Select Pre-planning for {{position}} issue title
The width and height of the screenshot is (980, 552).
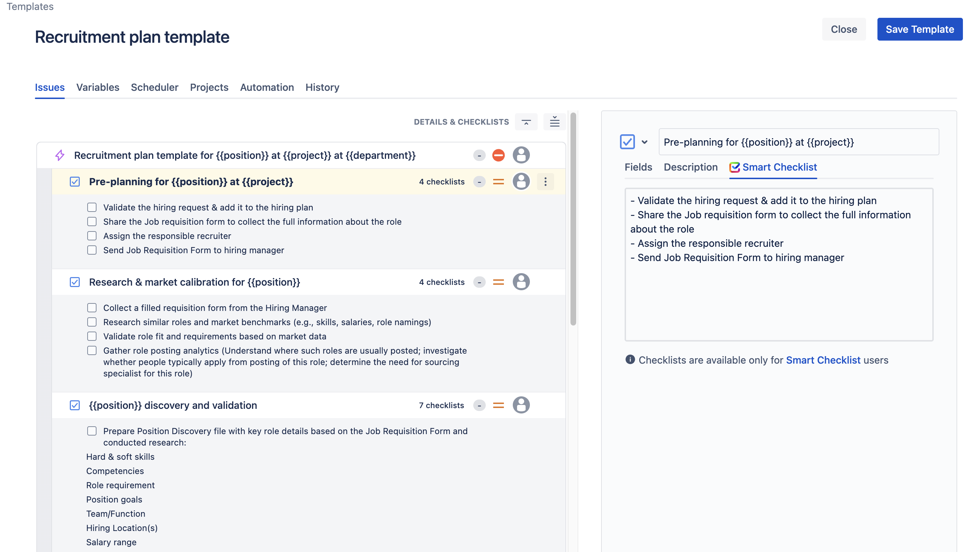(x=191, y=182)
